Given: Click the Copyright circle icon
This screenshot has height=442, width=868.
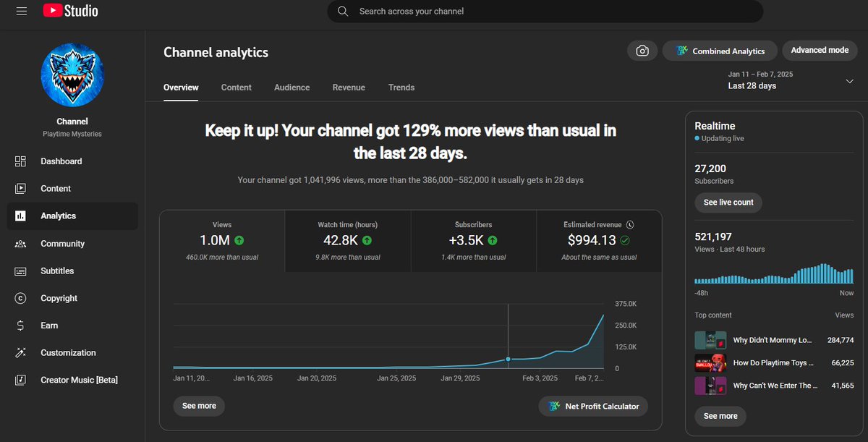Looking at the screenshot, I should pyautogui.click(x=20, y=298).
